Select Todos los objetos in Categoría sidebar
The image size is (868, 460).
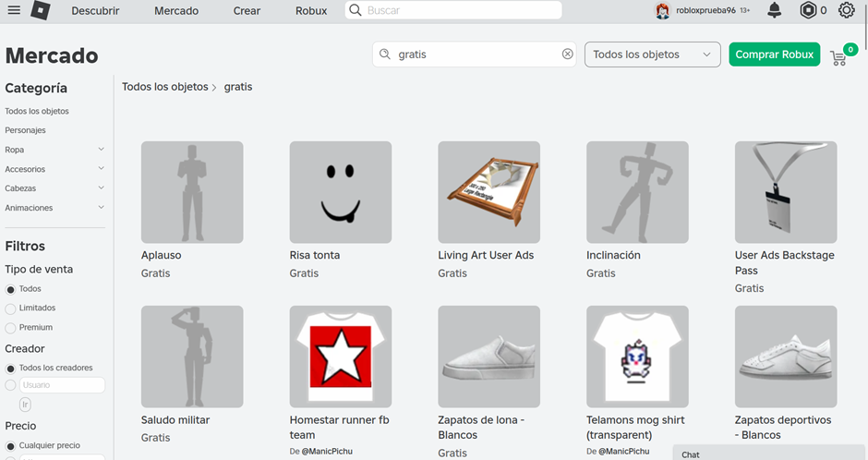pos(37,111)
